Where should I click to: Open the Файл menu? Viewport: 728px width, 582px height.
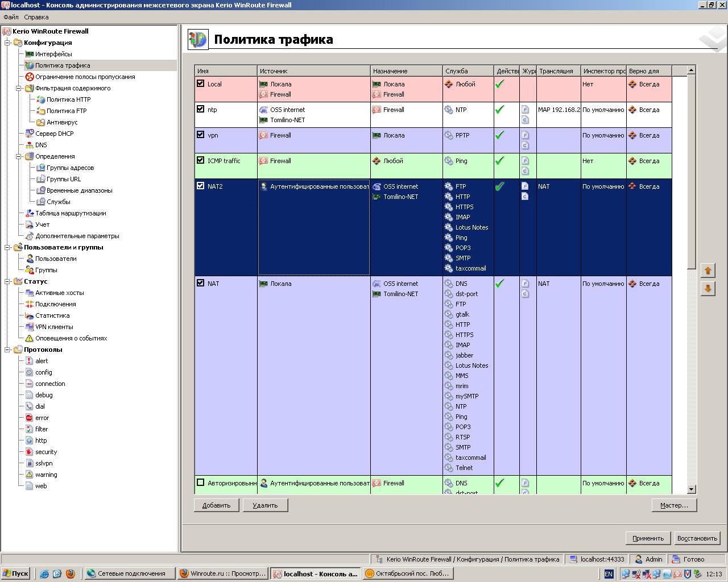click(11, 17)
